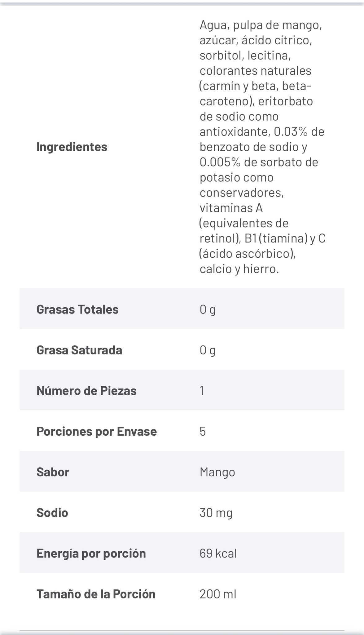The image size is (364, 635).
Task: Select the 'calcio y hierro' ingredient line
Action: [239, 269]
